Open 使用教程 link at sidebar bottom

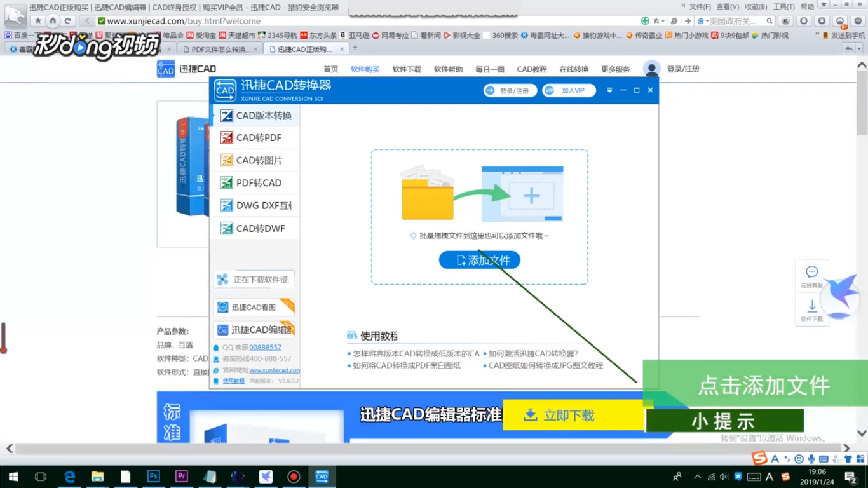[233, 381]
